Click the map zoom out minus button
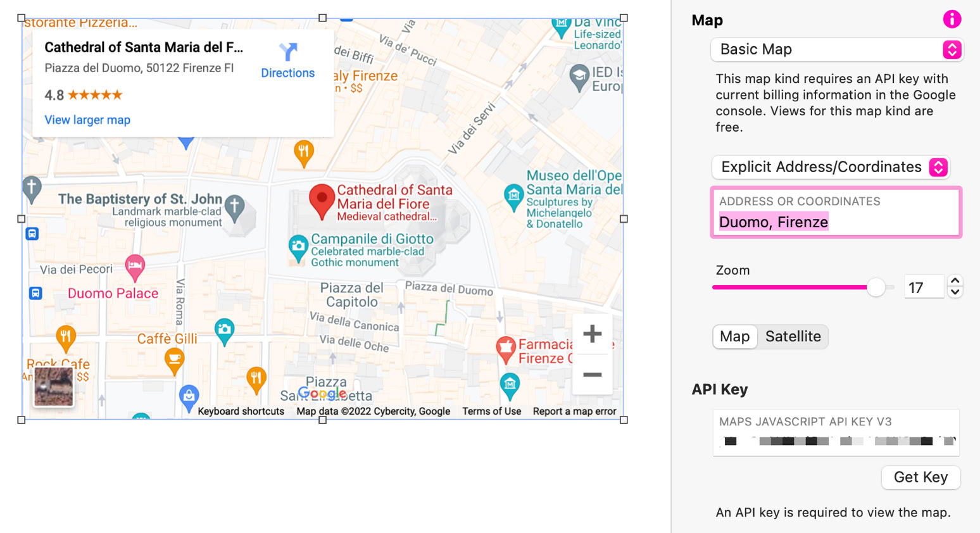Viewport: 980px width, 533px height. (592, 375)
